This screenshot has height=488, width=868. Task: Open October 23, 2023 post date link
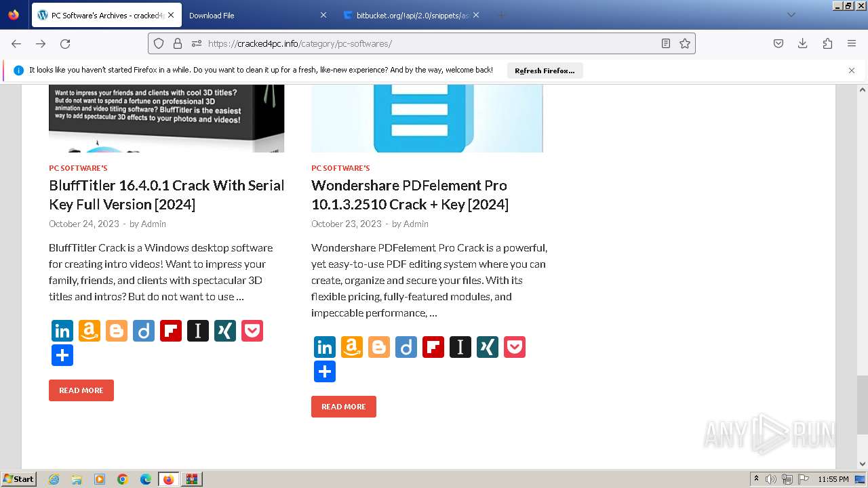coord(347,224)
